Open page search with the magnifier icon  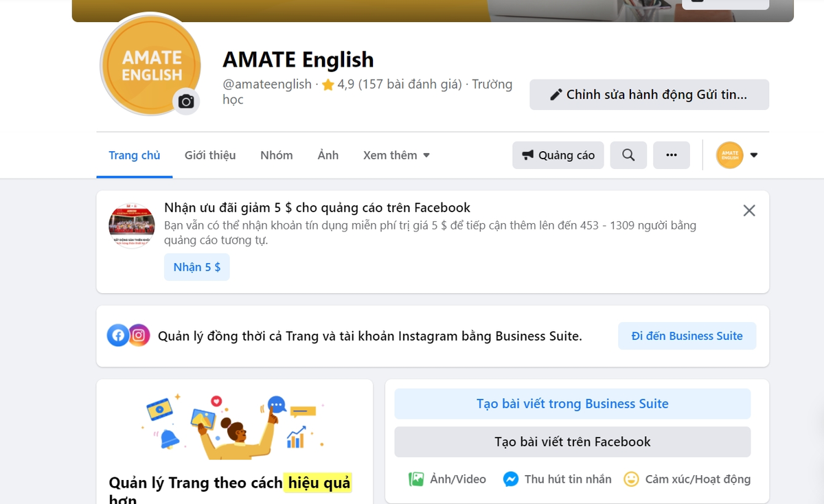[628, 155]
